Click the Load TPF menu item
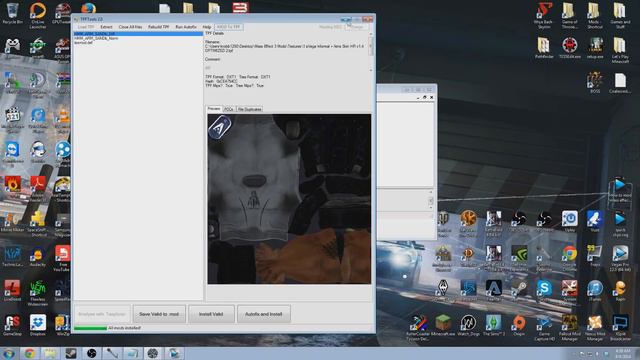The image size is (640, 360). pyautogui.click(x=86, y=27)
